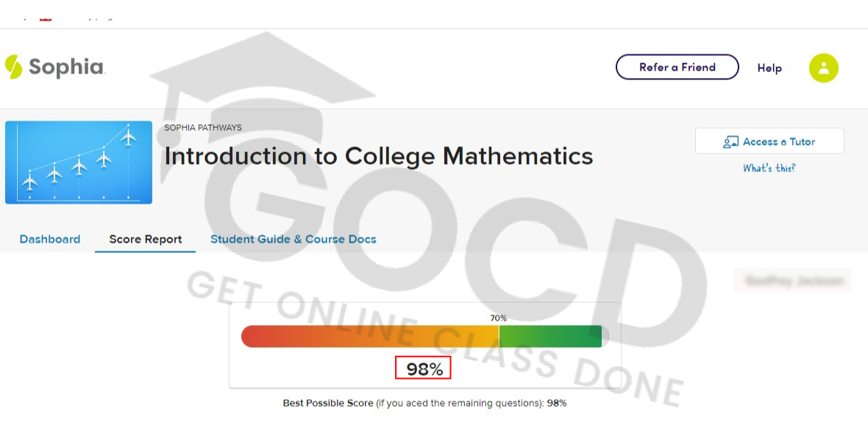Viewport: 868px width, 439px height.
Task: Click the 98% score value
Action: 424,369
